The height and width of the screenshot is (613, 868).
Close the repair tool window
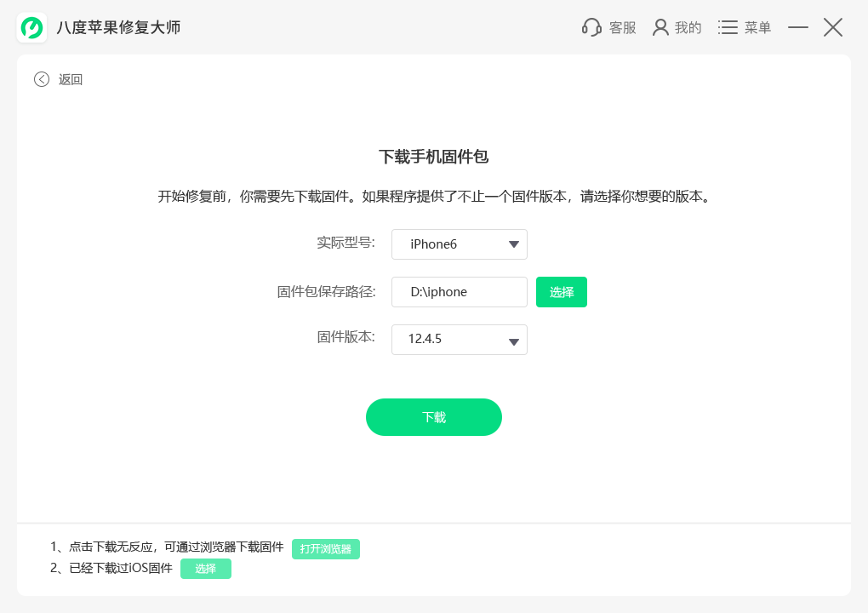point(832,27)
